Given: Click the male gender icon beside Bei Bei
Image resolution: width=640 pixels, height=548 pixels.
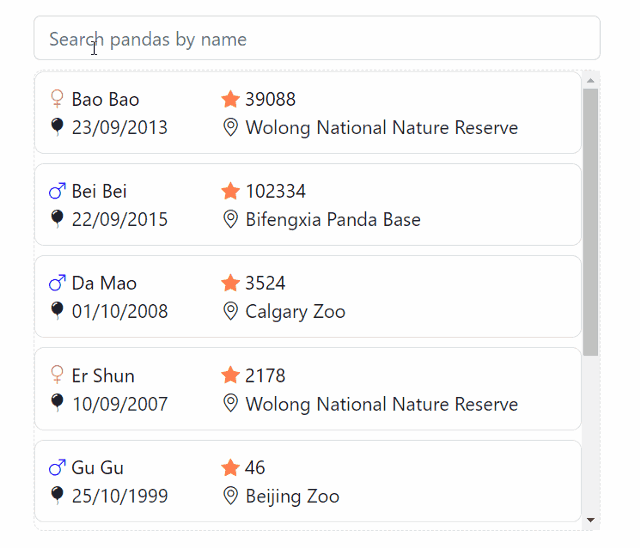Looking at the screenshot, I should [57, 191].
